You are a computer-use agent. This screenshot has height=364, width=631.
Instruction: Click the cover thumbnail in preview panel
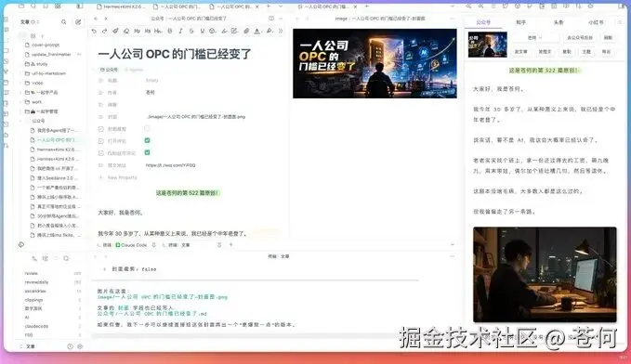tap(487, 45)
